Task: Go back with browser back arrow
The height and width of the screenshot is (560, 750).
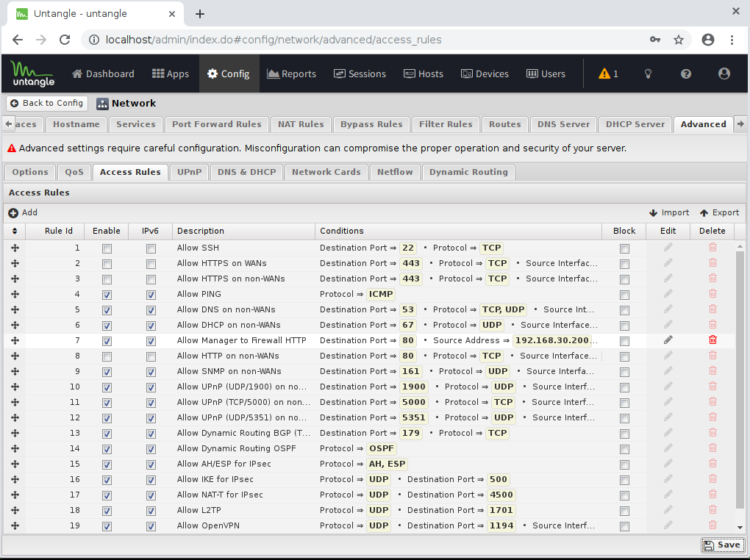Action: [18, 40]
